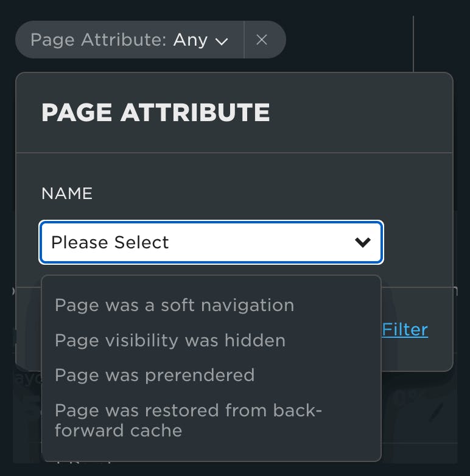Select "Page visibility was hidden" option
The width and height of the screenshot is (470, 476).
[170, 340]
